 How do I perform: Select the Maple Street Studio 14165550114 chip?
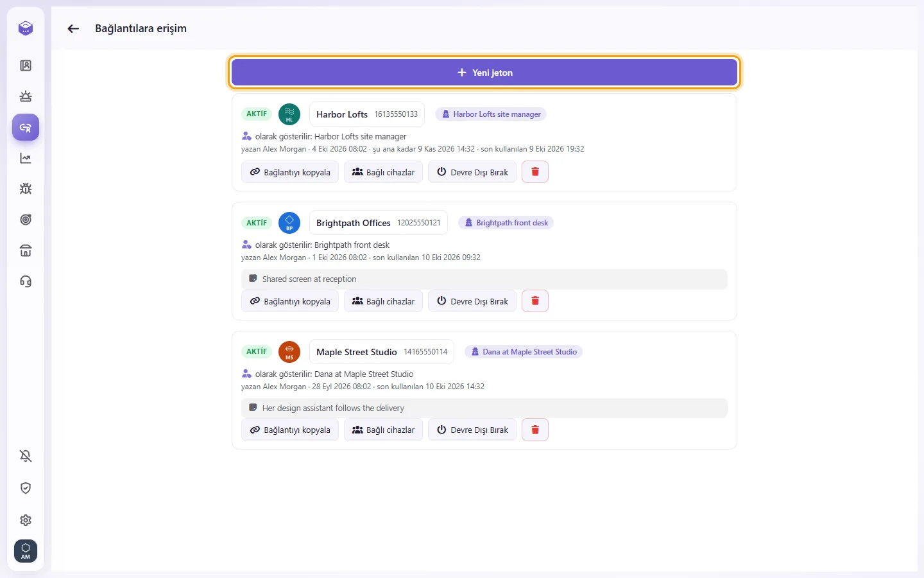(382, 352)
